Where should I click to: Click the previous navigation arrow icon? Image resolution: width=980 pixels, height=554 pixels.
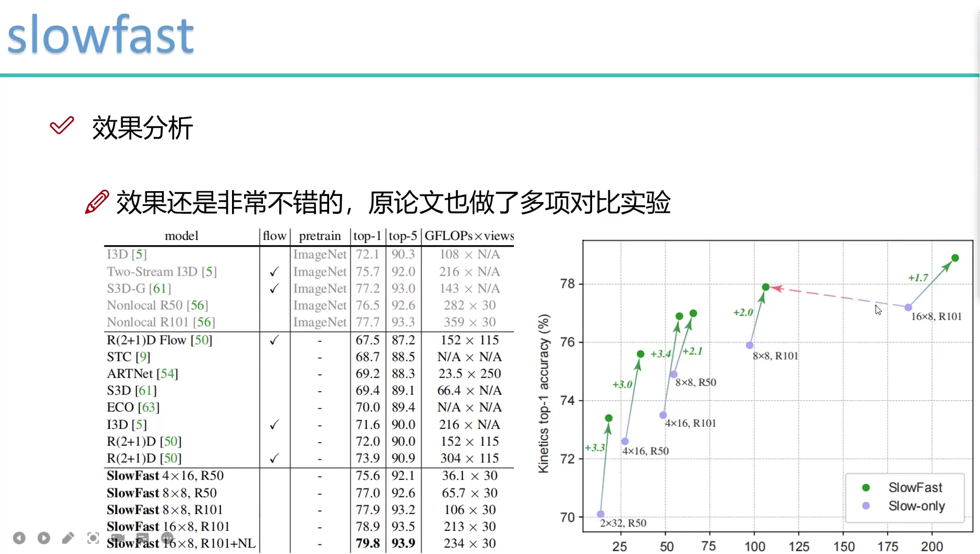click(x=19, y=538)
